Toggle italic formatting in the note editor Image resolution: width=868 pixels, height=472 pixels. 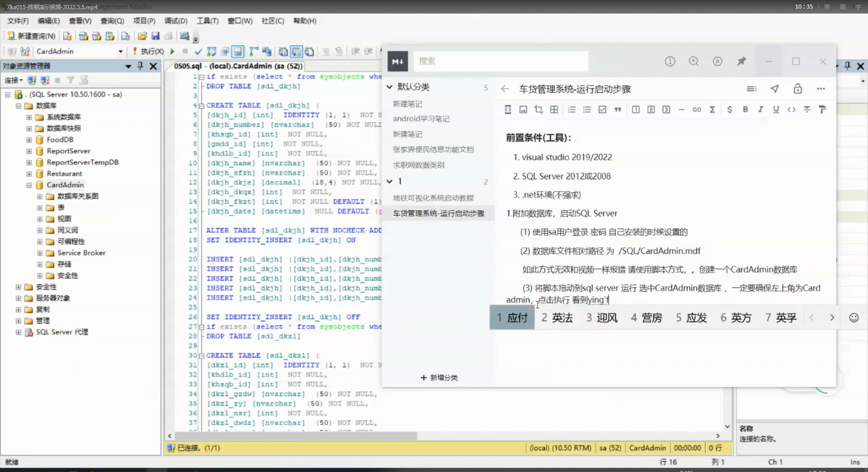click(x=760, y=110)
